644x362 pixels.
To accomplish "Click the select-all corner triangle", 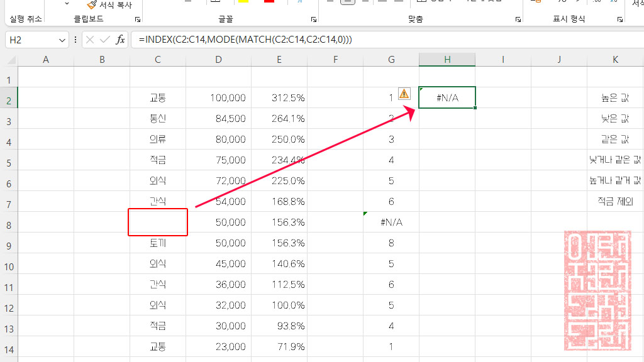I will (x=9, y=59).
